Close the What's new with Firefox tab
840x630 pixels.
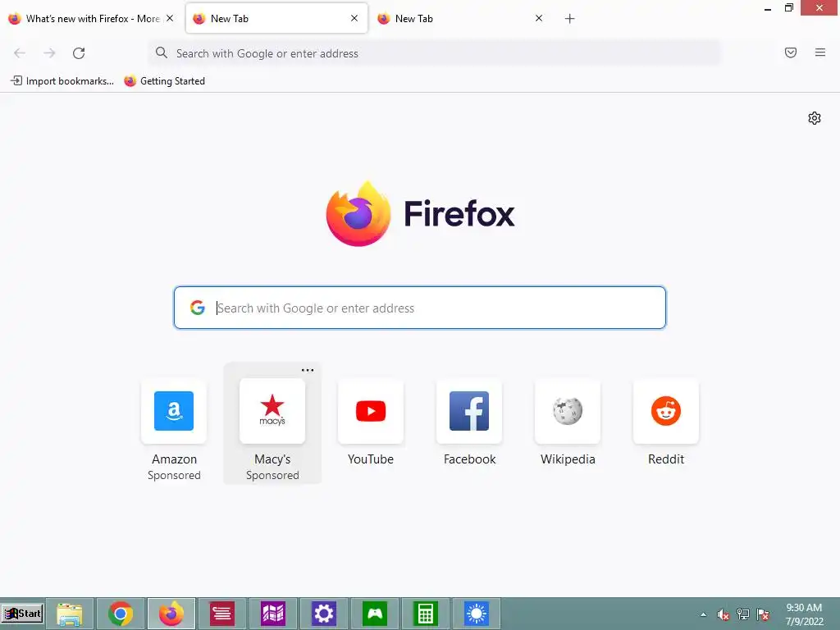[x=170, y=18]
